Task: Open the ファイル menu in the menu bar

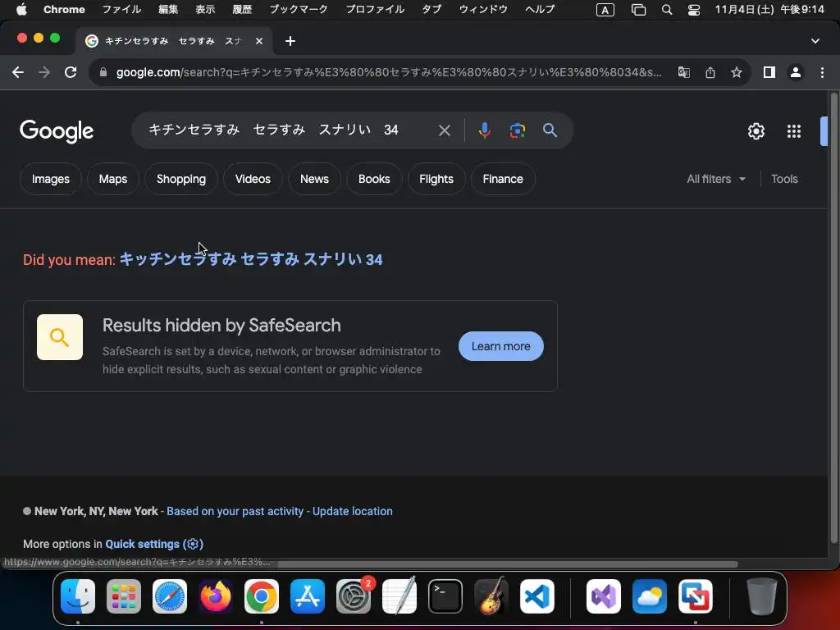Action: pos(121,10)
